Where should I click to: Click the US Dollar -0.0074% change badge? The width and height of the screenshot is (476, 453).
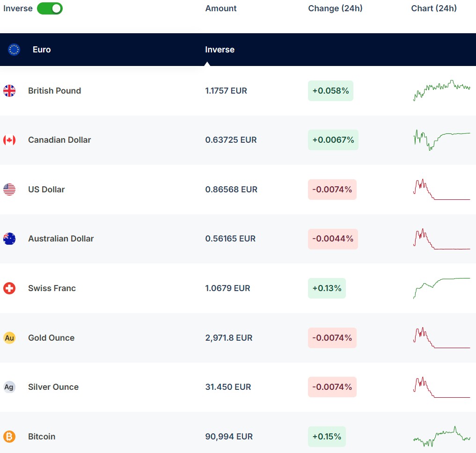pyautogui.click(x=332, y=190)
